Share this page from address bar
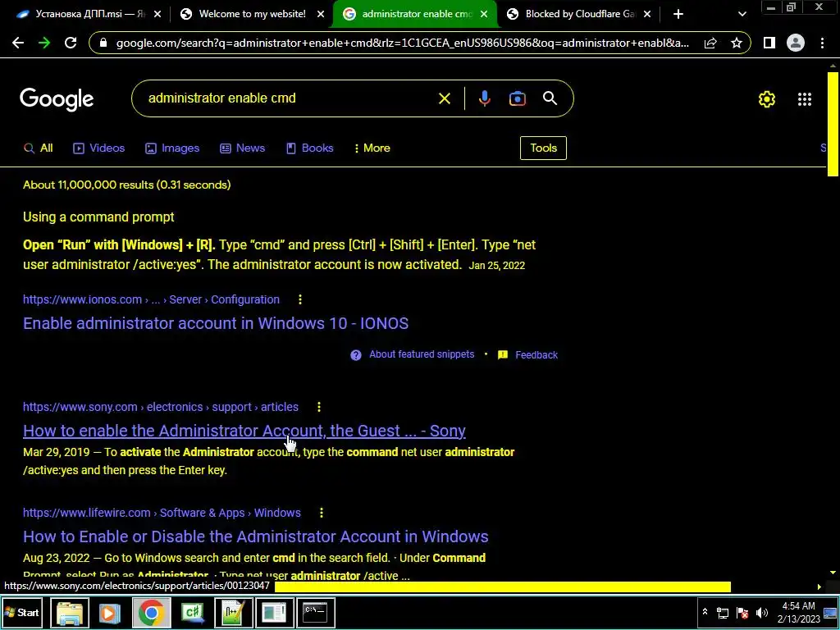840x630 pixels. (710, 43)
